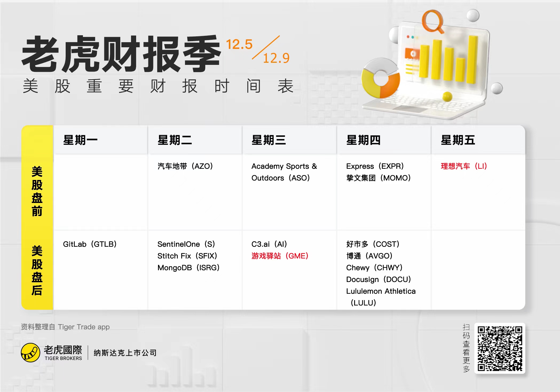Click Docusign (DOCU) entry
560x392 pixels.
(x=379, y=279)
